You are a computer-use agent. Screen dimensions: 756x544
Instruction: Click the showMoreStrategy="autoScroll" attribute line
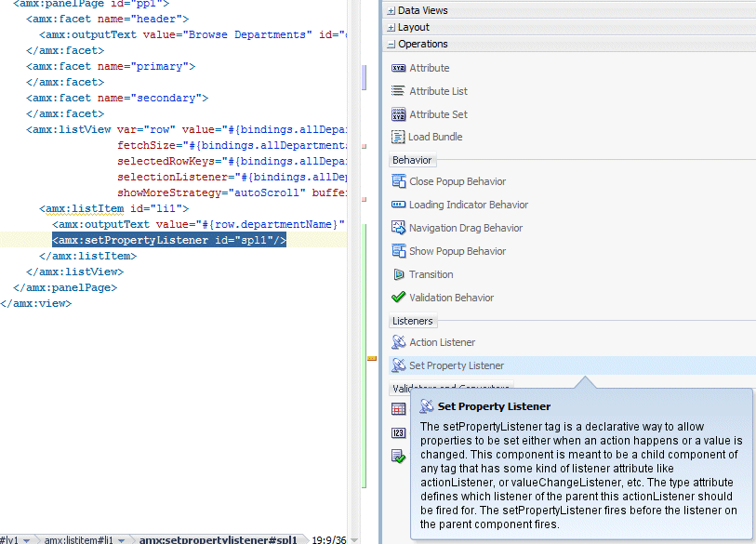232,192
